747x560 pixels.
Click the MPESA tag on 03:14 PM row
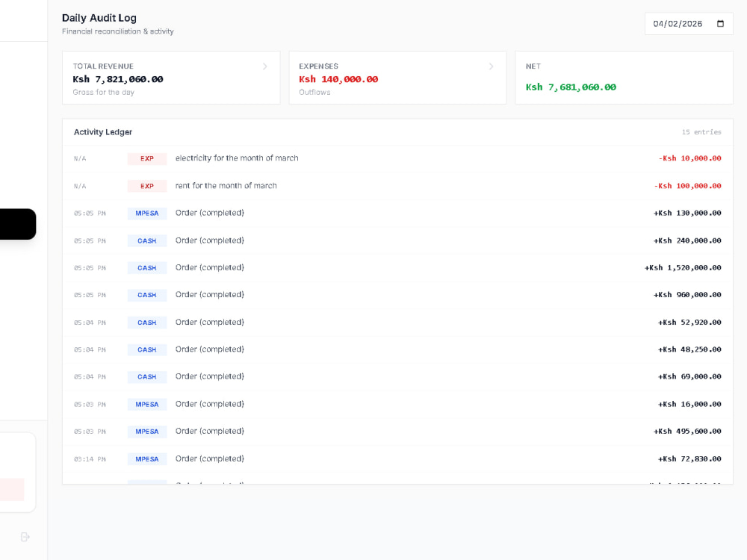point(147,459)
